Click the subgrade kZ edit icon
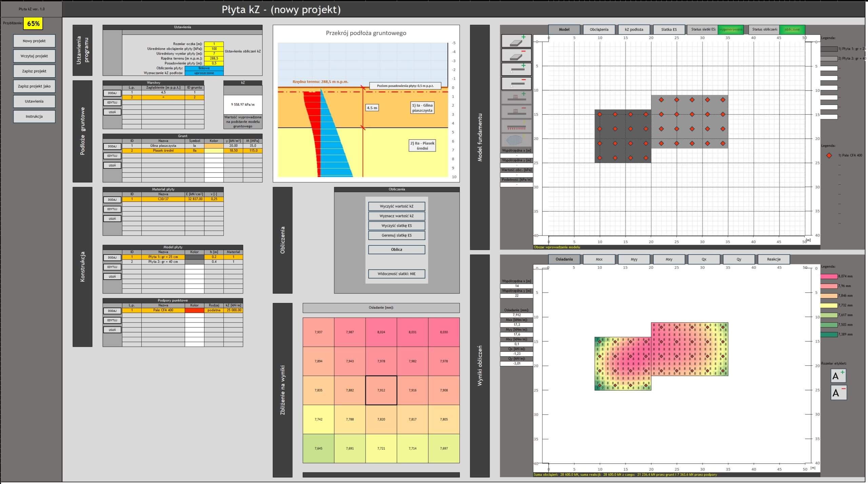The height and width of the screenshot is (484, 868). click(x=516, y=126)
